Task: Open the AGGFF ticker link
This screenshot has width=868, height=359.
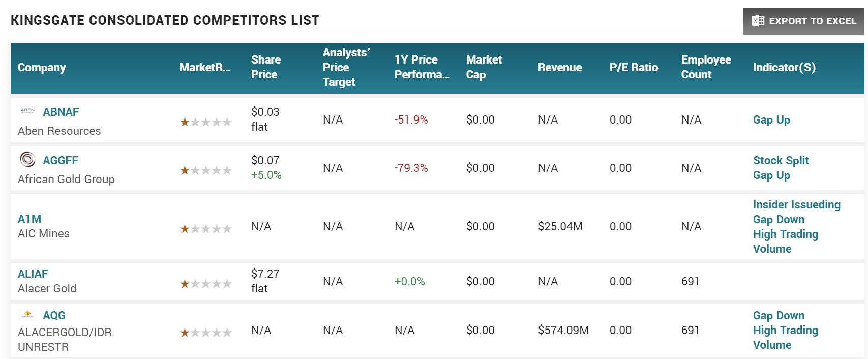Action: (x=61, y=160)
